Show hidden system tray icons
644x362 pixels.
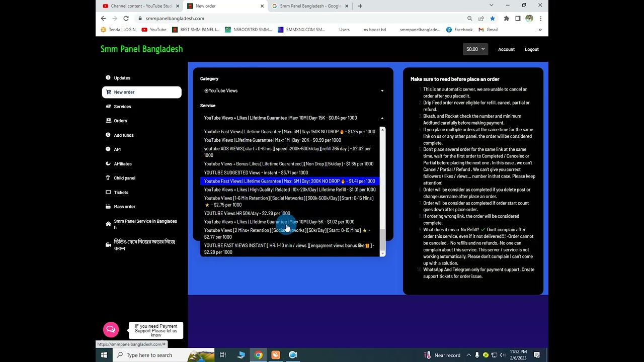pyautogui.click(x=468, y=355)
